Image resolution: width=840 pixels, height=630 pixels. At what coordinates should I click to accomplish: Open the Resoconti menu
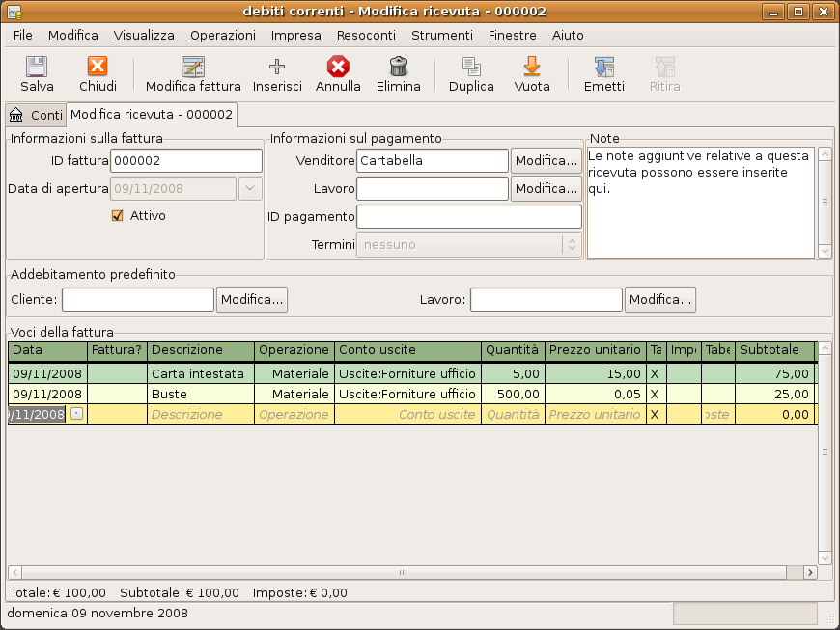tap(366, 35)
